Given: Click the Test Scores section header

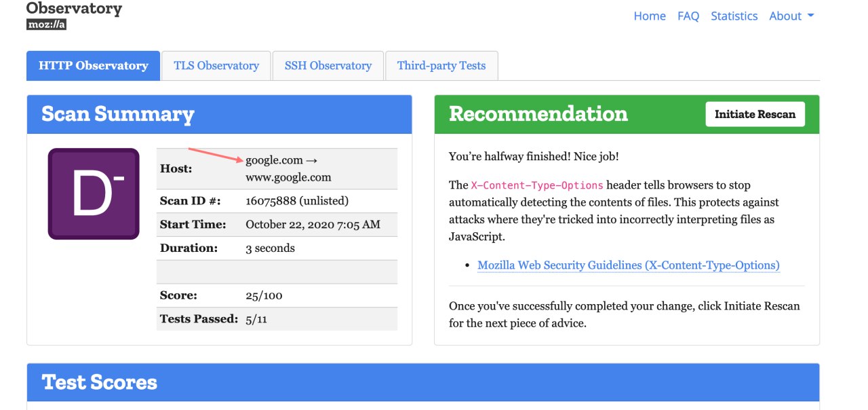Looking at the screenshot, I should tap(100, 382).
